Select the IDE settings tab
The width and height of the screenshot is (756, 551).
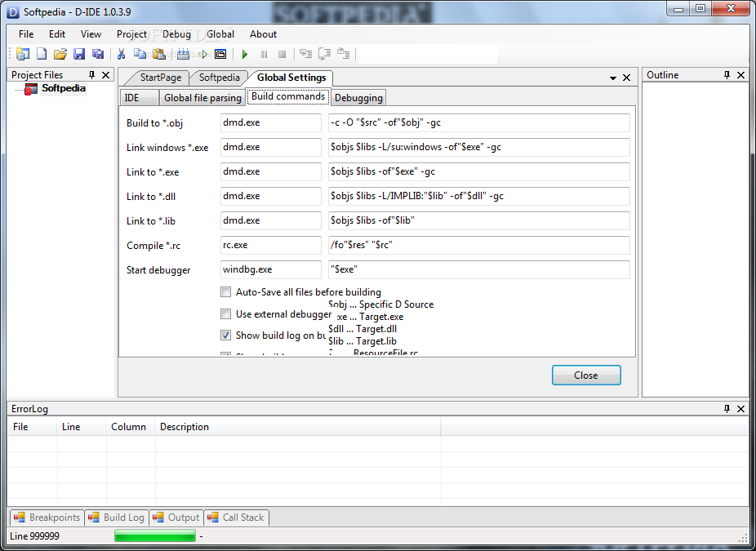point(139,97)
